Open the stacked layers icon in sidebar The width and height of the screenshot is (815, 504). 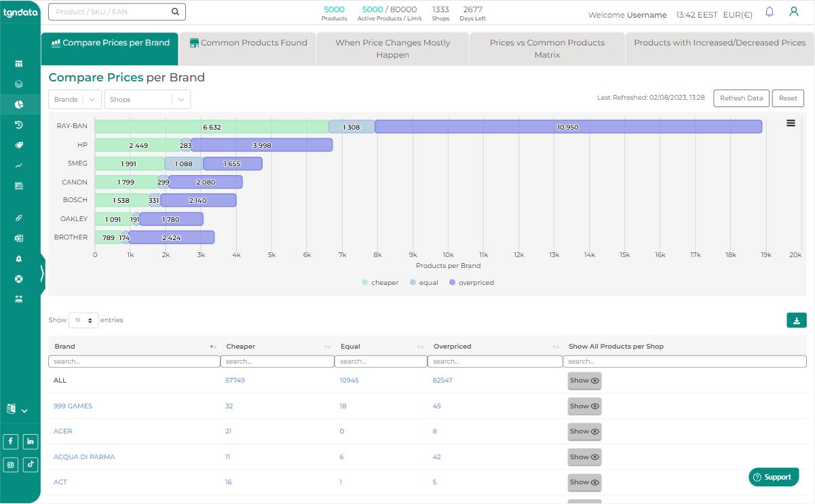(x=19, y=84)
